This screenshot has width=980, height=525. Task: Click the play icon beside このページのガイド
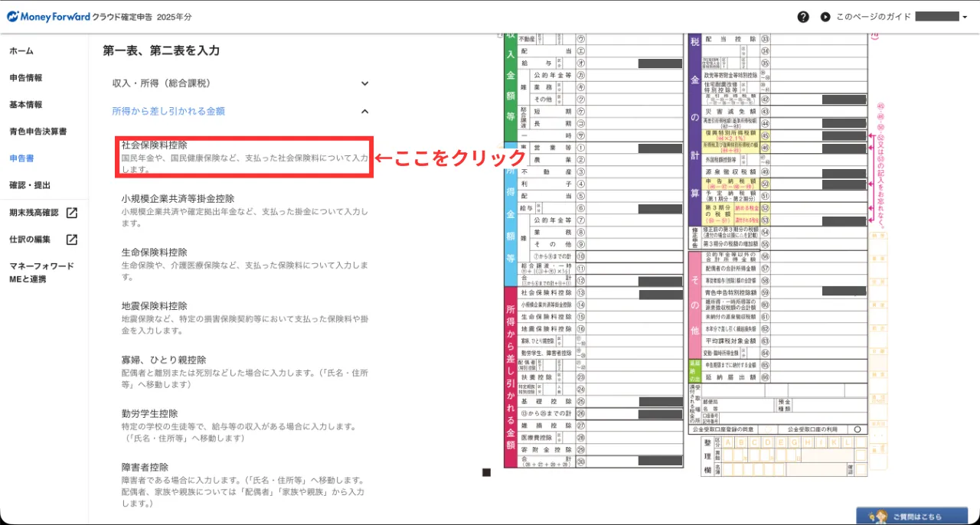(x=825, y=17)
